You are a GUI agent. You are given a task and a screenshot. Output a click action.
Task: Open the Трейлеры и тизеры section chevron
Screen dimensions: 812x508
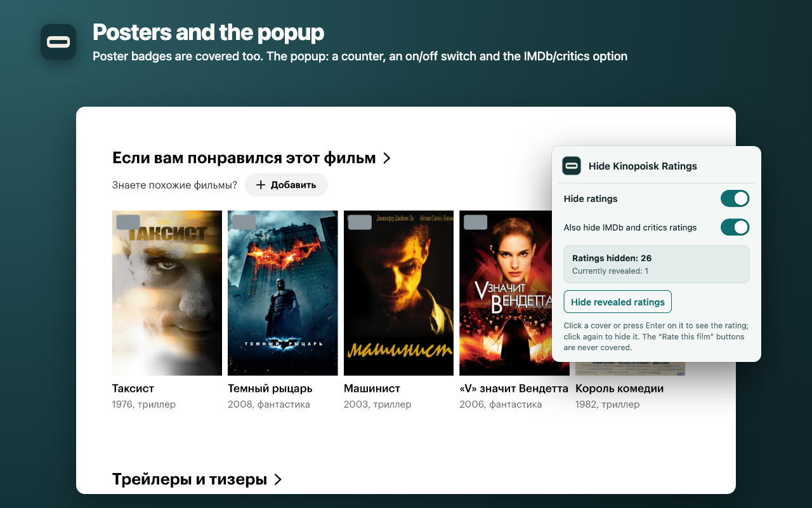(x=277, y=479)
